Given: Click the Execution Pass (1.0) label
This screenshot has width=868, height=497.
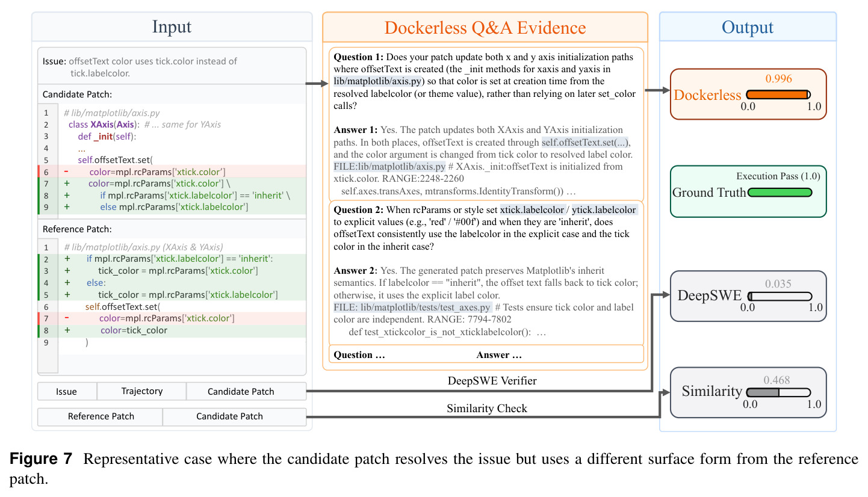Looking at the screenshot, I should pyautogui.click(x=778, y=176).
